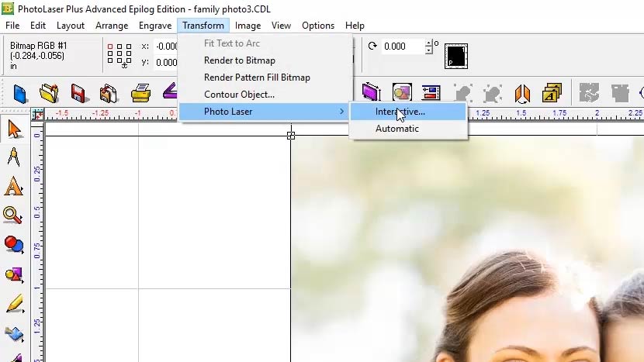
Task: Click the black page color swatch
Action: tap(455, 55)
